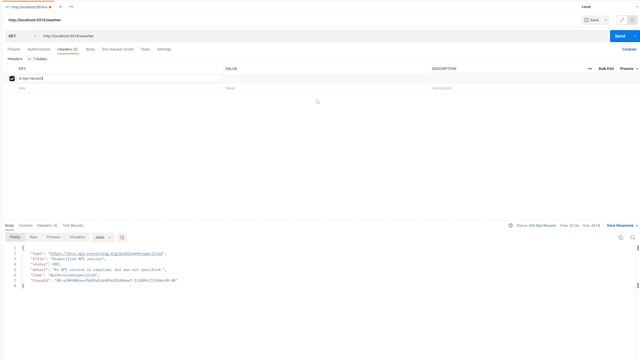Click the request title localhost:5014/weather

coord(35,20)
